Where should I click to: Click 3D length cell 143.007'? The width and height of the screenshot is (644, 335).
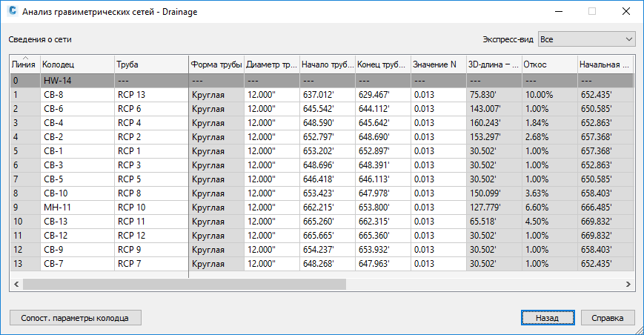494,109
